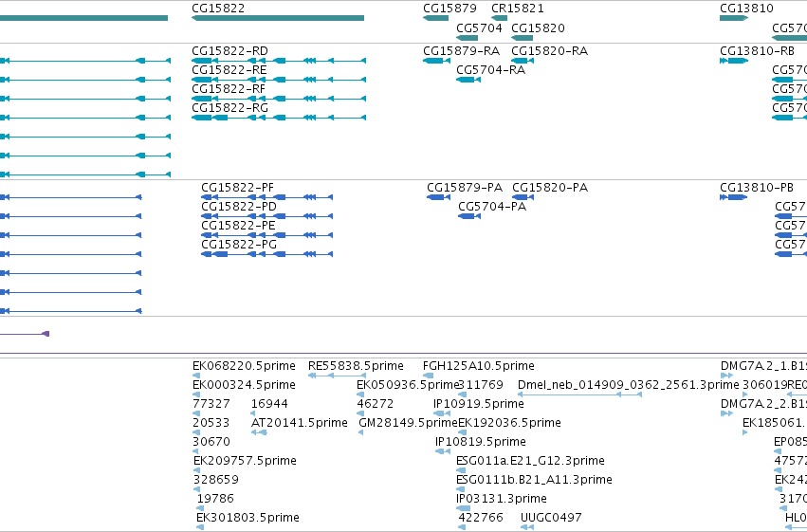
Task: Select transcript CG15822-RG label
Action: (x=230, y=108)
